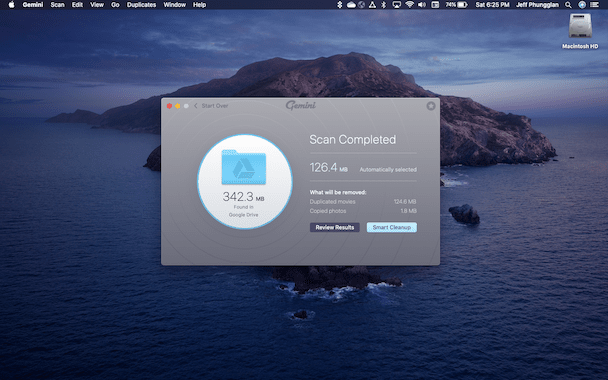608x380 pixels.
Task: Click Start Over in Gemini window
Action: (215, 105)
